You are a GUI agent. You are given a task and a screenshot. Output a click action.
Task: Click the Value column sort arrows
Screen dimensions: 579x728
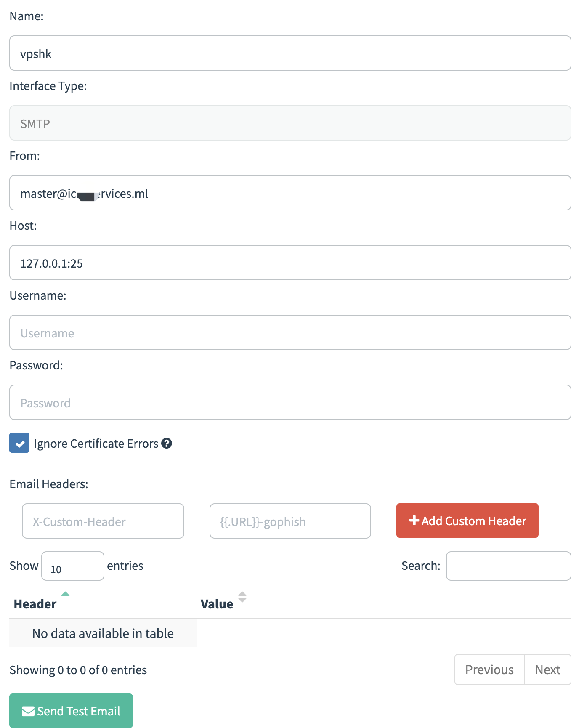[242, 597]
